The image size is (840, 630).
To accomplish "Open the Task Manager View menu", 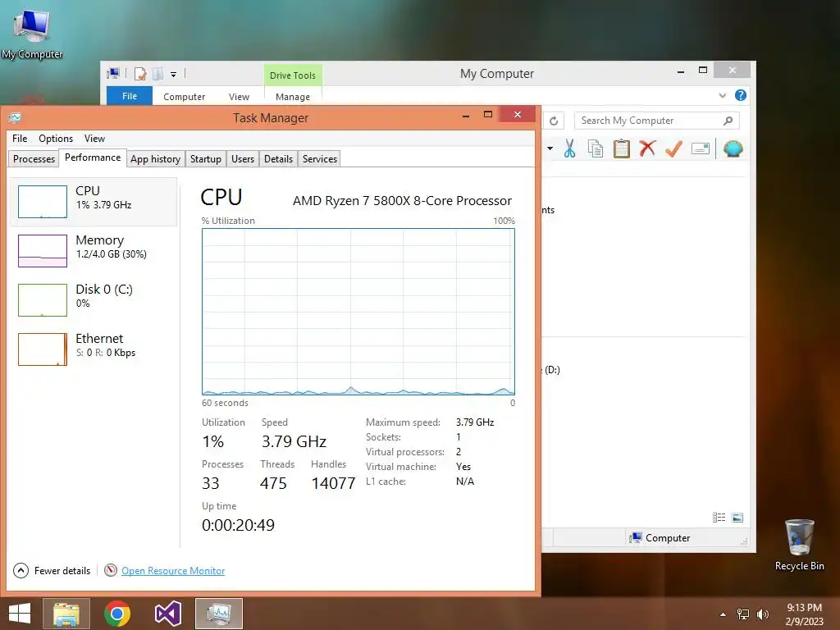I will point(94,138).
